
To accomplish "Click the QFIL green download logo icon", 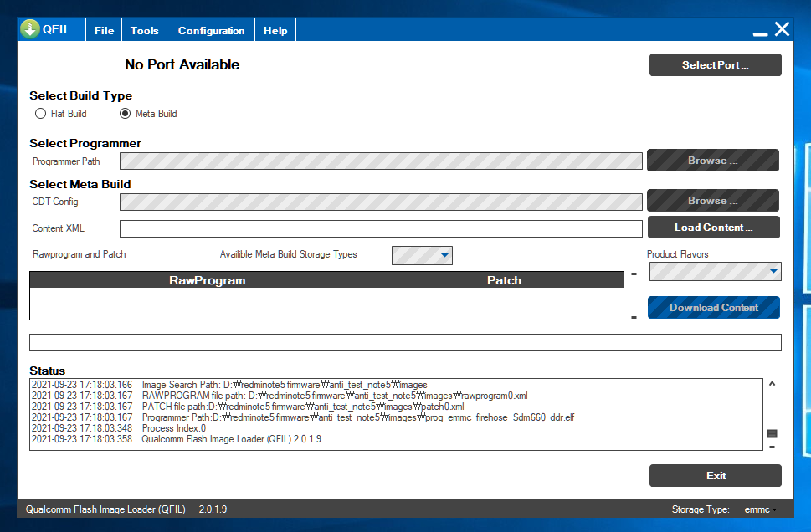I will [30, 29].
